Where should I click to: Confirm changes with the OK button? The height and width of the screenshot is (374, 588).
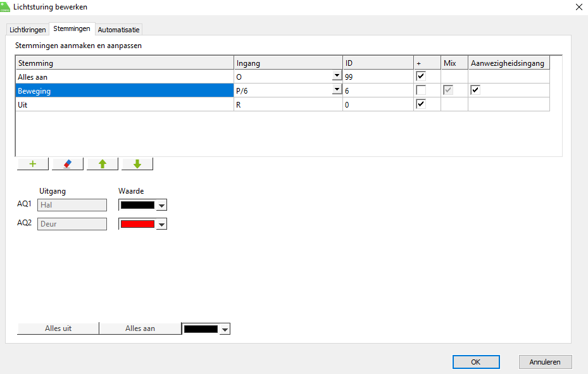click(475, 362)
